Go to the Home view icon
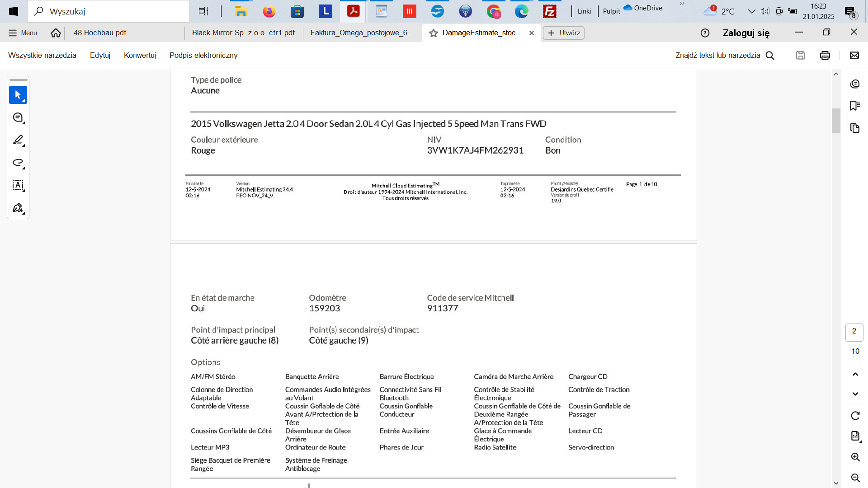 pos(56,33)
